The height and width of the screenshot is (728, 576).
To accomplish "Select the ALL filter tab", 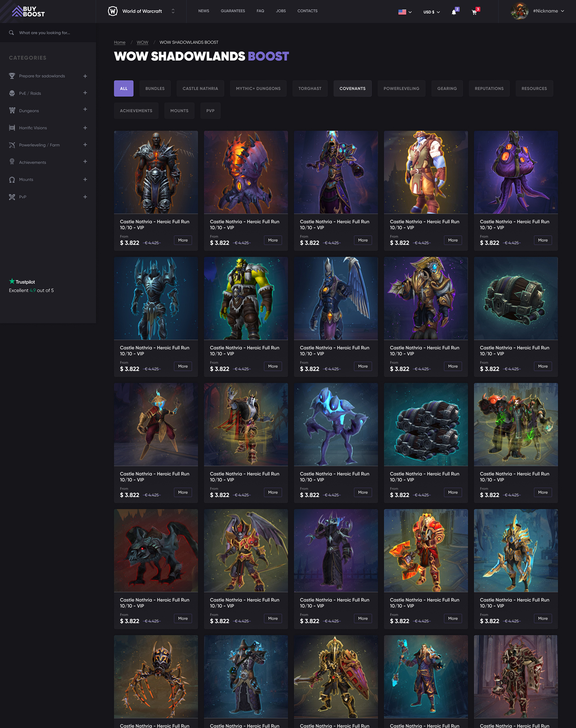I will tap(123, 88).
